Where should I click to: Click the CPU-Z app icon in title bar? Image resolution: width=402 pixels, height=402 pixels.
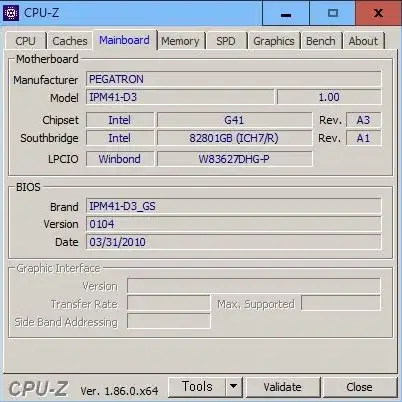click(11, 13)
